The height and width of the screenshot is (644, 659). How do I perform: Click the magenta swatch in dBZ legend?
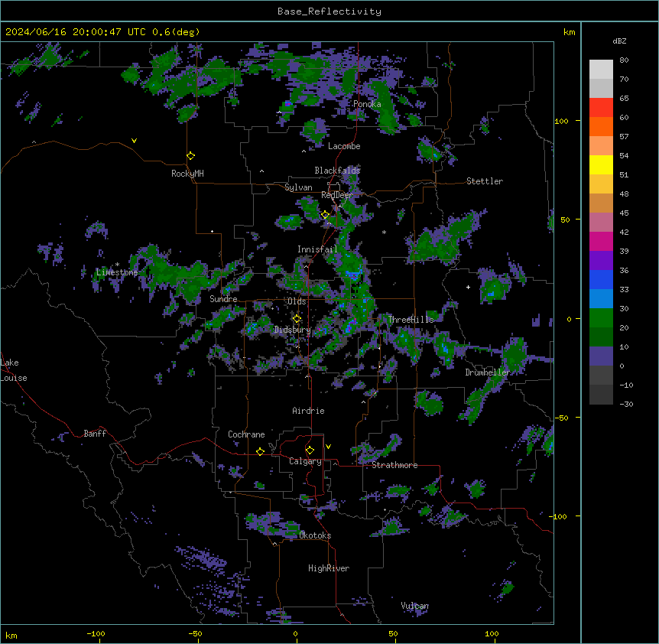pyautogui.click(x=601, y=241)
